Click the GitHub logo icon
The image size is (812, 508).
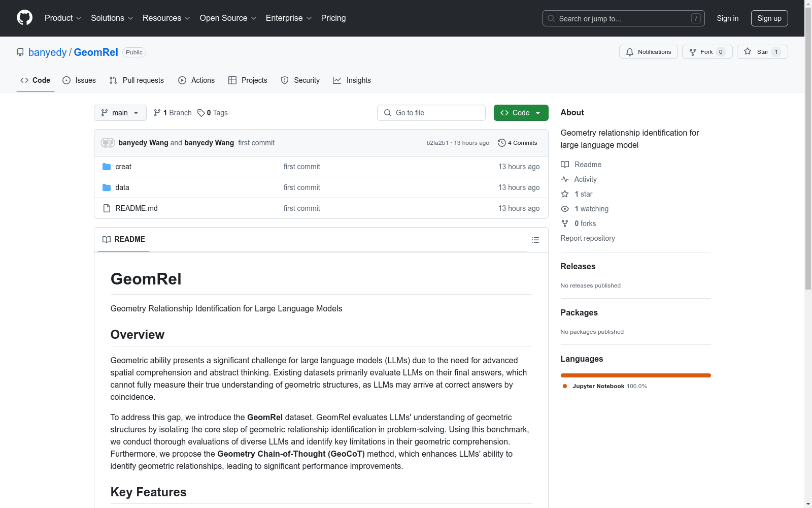(24, 18)
